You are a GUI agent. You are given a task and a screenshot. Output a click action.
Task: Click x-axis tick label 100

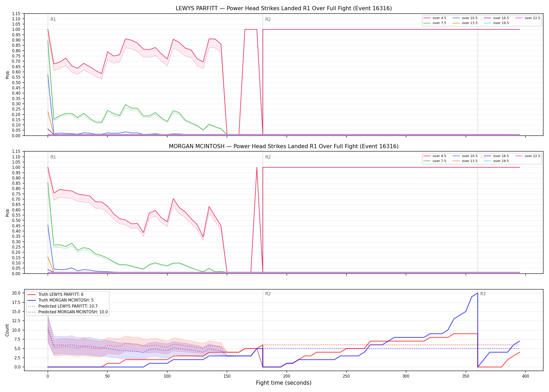[x=167, y=376]
